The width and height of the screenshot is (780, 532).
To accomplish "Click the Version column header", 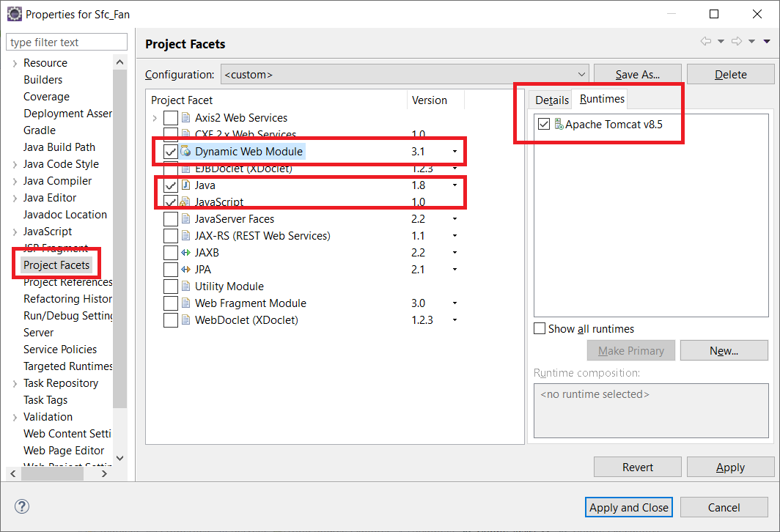I will coord(435,100).
